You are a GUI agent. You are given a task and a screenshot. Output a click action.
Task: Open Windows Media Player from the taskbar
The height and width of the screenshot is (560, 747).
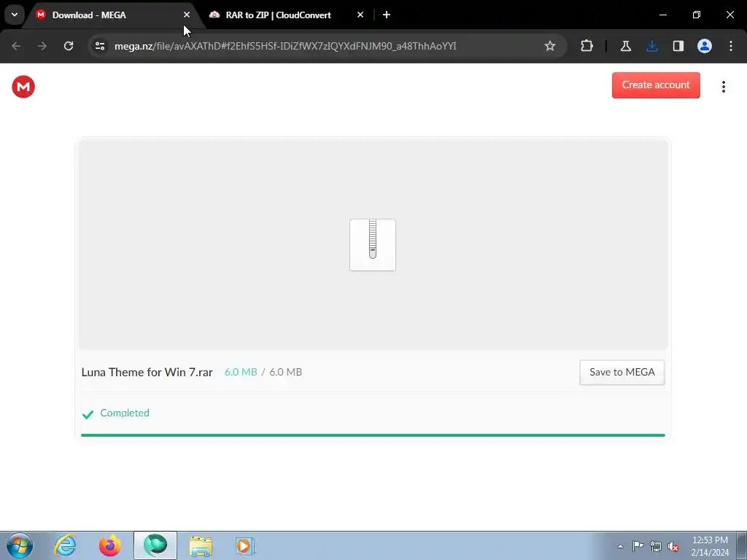[x=245, y=546]
